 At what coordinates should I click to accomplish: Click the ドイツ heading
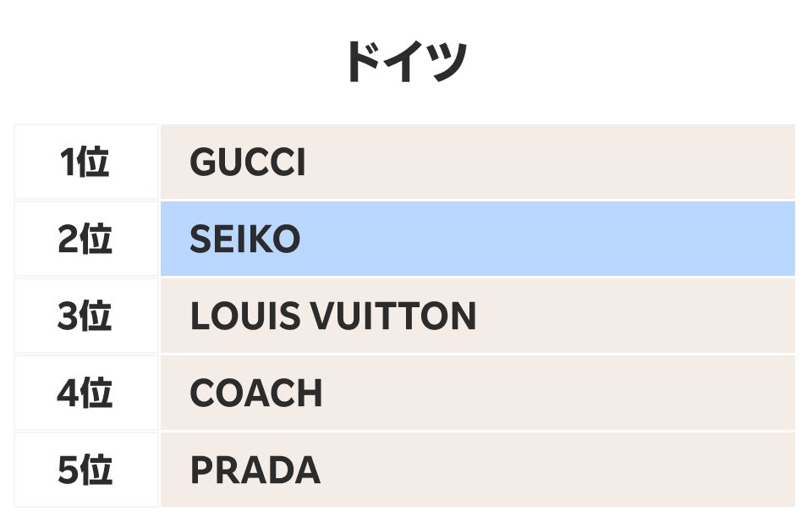(x=405, y=62)
